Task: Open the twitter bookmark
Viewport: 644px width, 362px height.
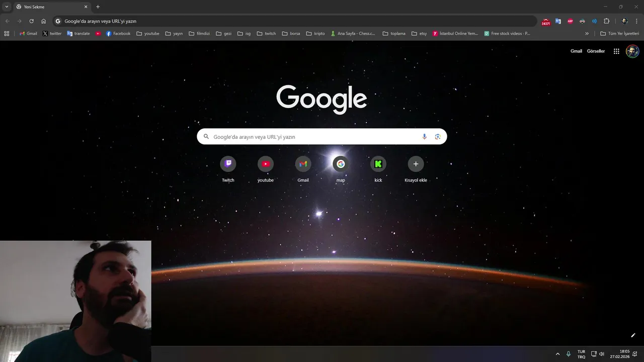Action: pyautogui.click(x=52, y=34)
